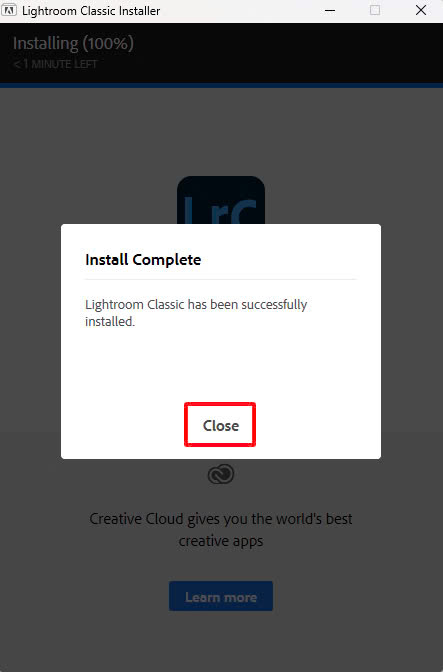Minimize the Lightroom Classic Installer window
The height and width of the screenshot is (672, 443).
pyautogui.click(x=330, y=11)
